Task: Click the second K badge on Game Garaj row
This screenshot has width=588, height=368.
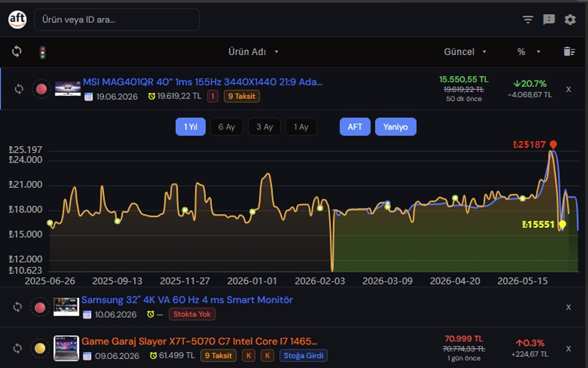Action: pyautogui.click(x=267, y=356)
